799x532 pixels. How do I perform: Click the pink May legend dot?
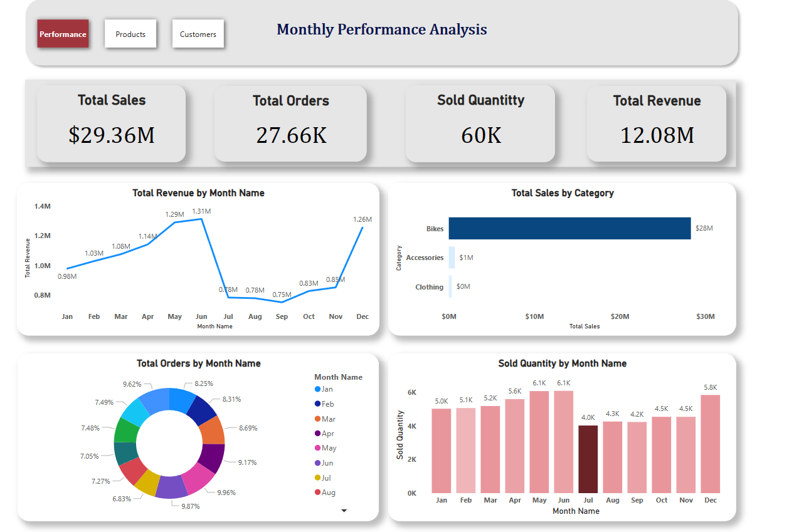click(x=318, y=448)
